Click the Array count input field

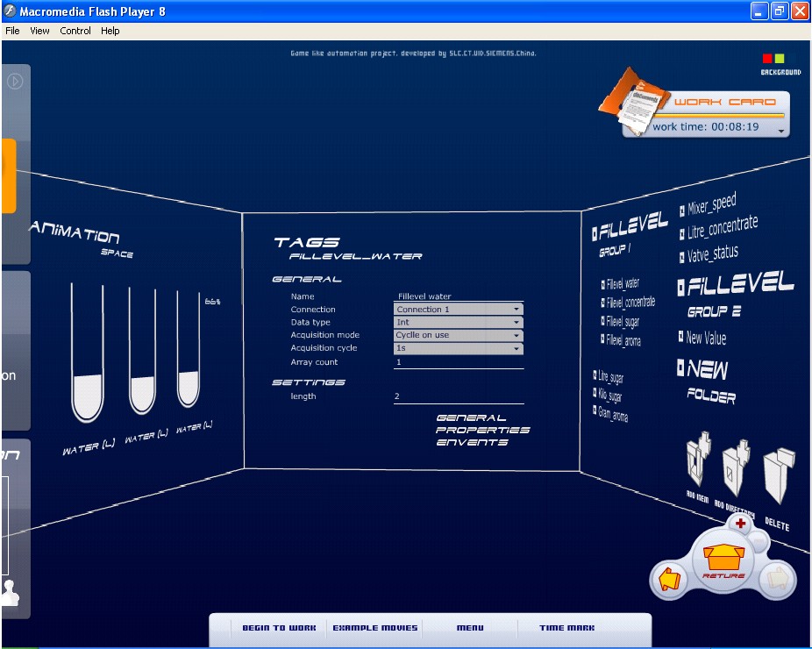click(x=459, y=362)
